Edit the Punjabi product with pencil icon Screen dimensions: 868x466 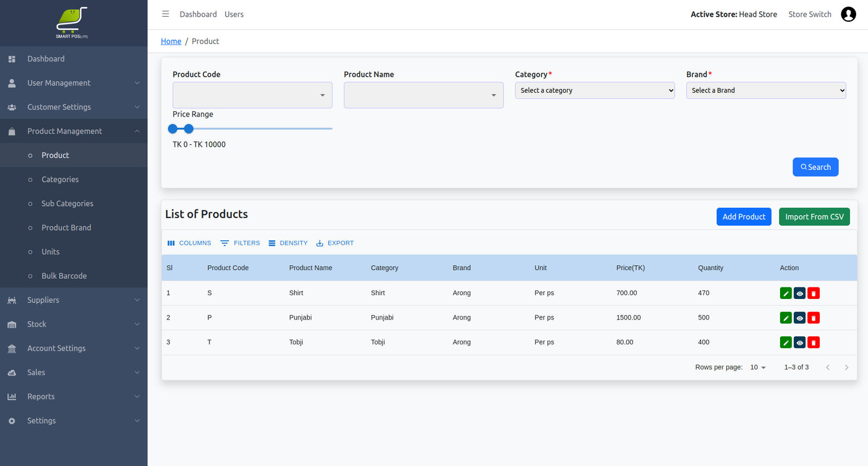[x=786, y=318]
